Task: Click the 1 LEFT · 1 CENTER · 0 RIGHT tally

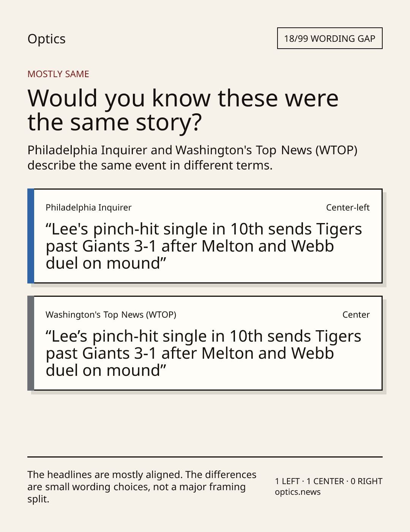Action: coord(329,481)
